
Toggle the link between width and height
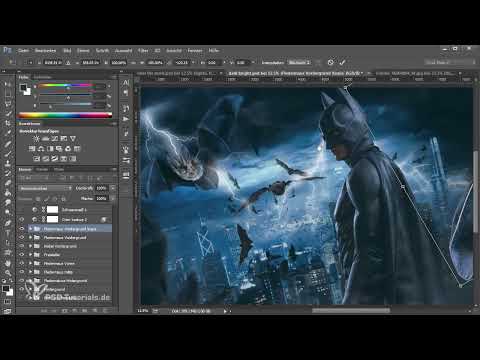pos(133,62)
